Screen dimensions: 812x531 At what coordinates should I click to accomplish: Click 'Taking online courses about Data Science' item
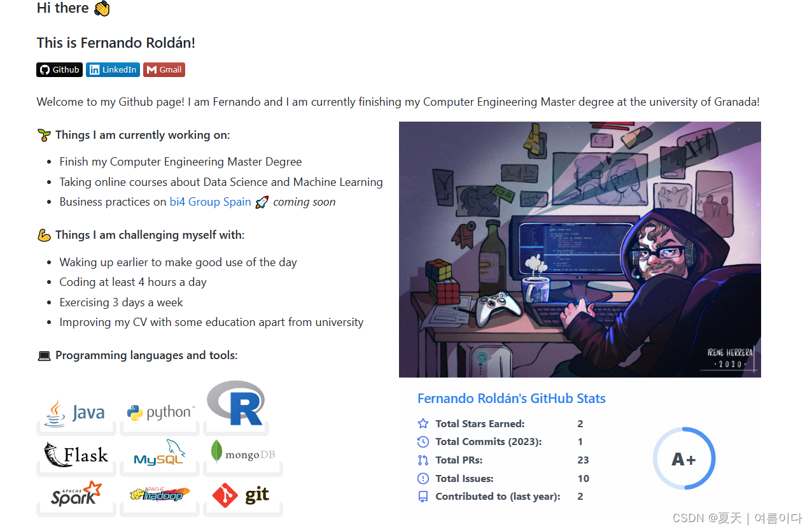221,182
